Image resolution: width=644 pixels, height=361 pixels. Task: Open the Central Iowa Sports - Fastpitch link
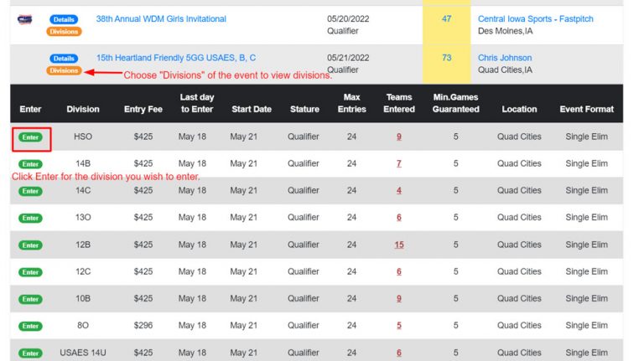coord(535,19)
